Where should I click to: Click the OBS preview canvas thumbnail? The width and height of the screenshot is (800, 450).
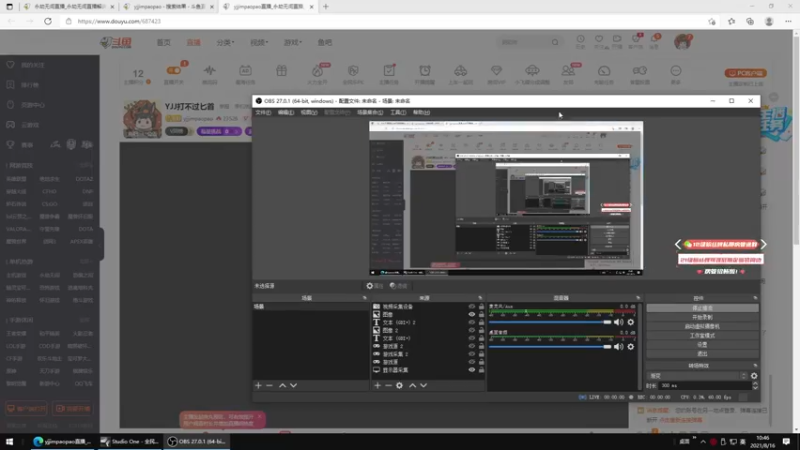point(506,198)
